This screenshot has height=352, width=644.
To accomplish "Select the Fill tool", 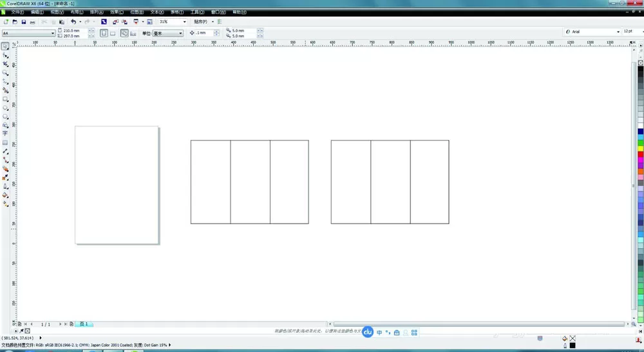I will 5,195.
